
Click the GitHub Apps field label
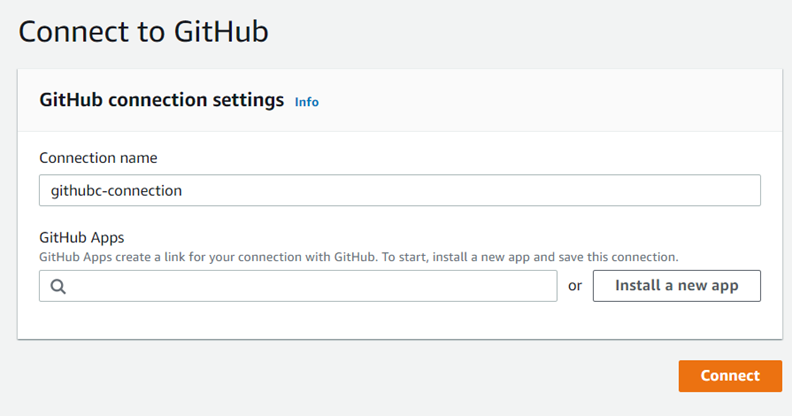pyautogui.click(x=83, y=238)
